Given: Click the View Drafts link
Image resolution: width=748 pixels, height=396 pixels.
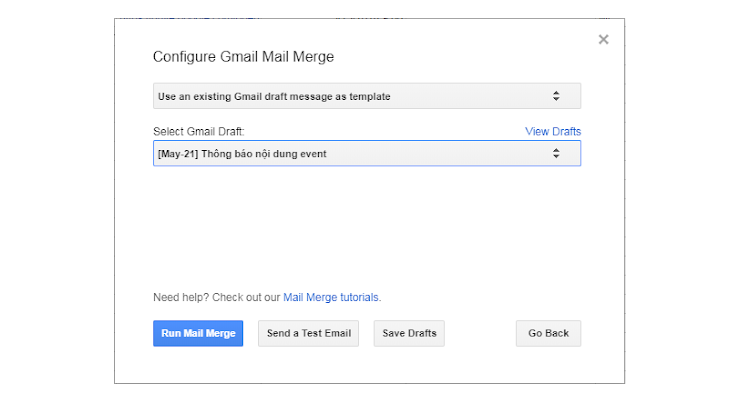Looking at the screenshot, I should [x=553, y=131].
